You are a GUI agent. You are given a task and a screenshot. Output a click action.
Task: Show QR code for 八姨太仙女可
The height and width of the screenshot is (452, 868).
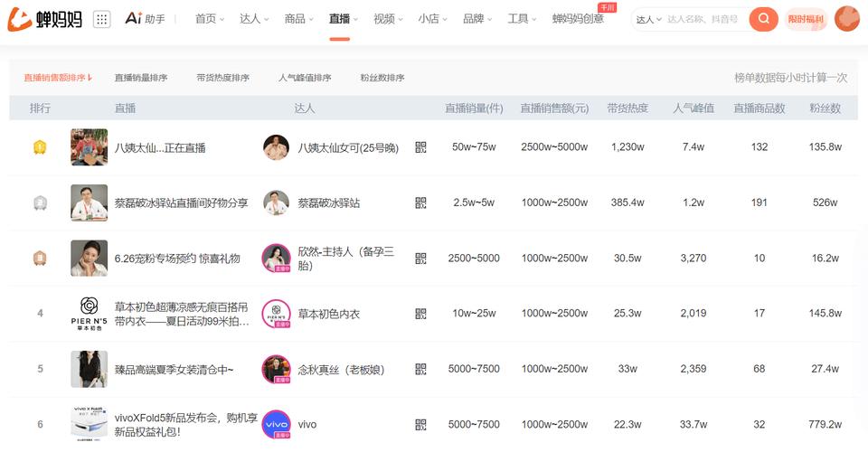click(420, 147)
